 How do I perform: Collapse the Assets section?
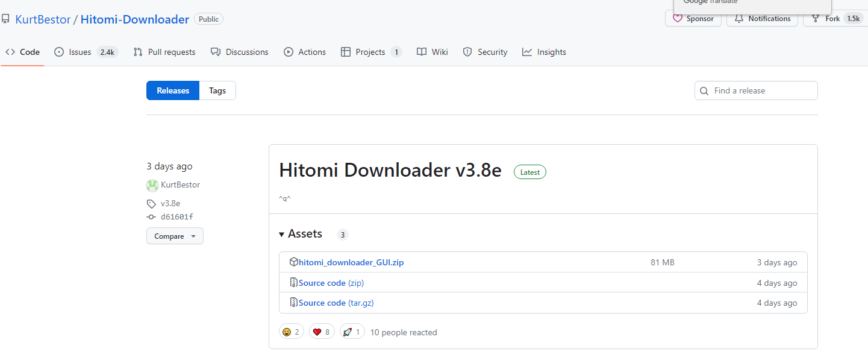(301, 234)
